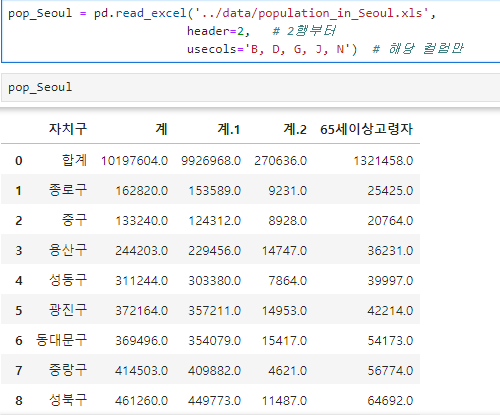
Task: Click the value 14747.0
Action: [284, 251]
